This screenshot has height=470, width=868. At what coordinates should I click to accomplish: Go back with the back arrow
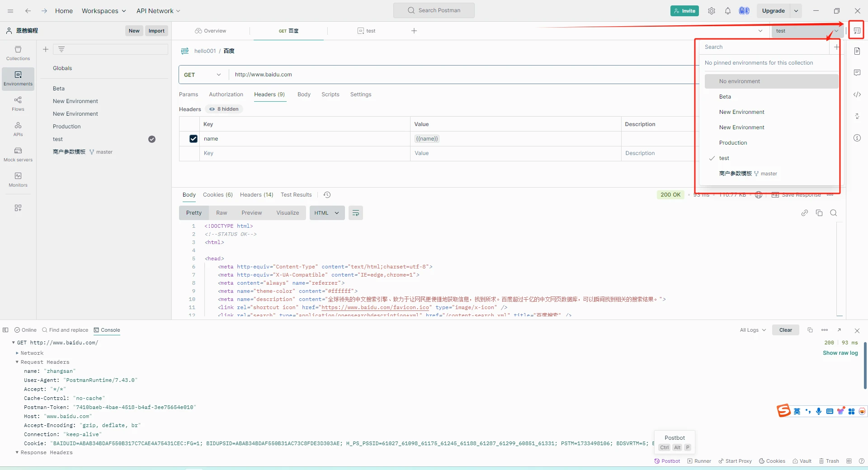[28, 11]
